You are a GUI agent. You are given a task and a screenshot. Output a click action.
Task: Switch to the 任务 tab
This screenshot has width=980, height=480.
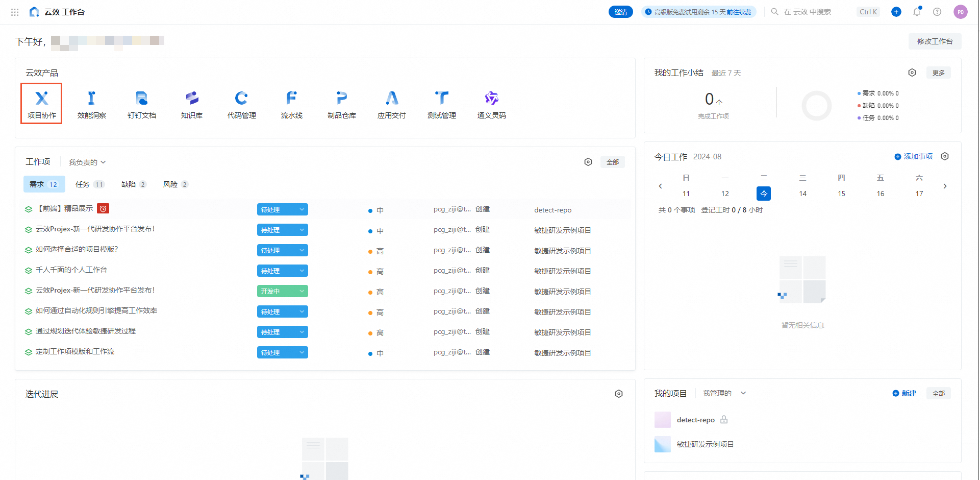pos(90,184)
